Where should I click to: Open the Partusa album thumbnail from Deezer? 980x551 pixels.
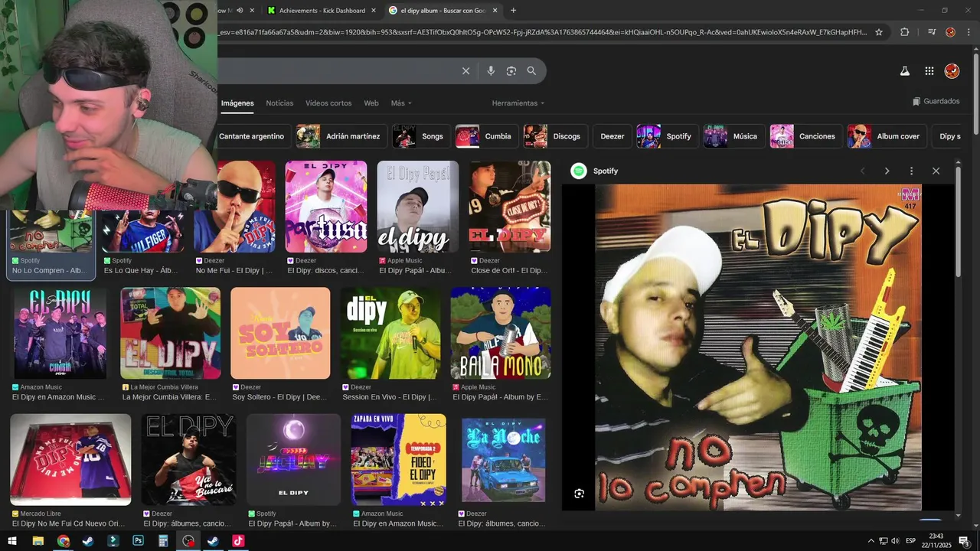pyautogui.click(x=326, y=207)
